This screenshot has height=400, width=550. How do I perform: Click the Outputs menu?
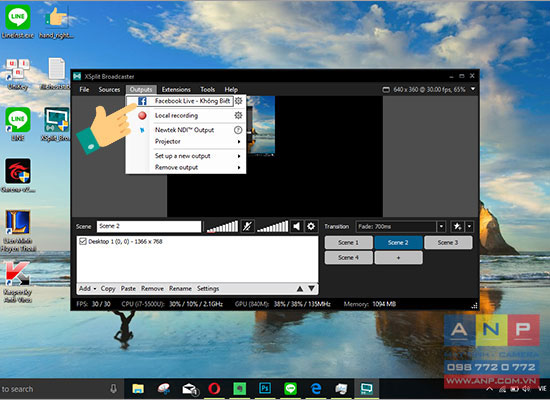coord(141,89)
